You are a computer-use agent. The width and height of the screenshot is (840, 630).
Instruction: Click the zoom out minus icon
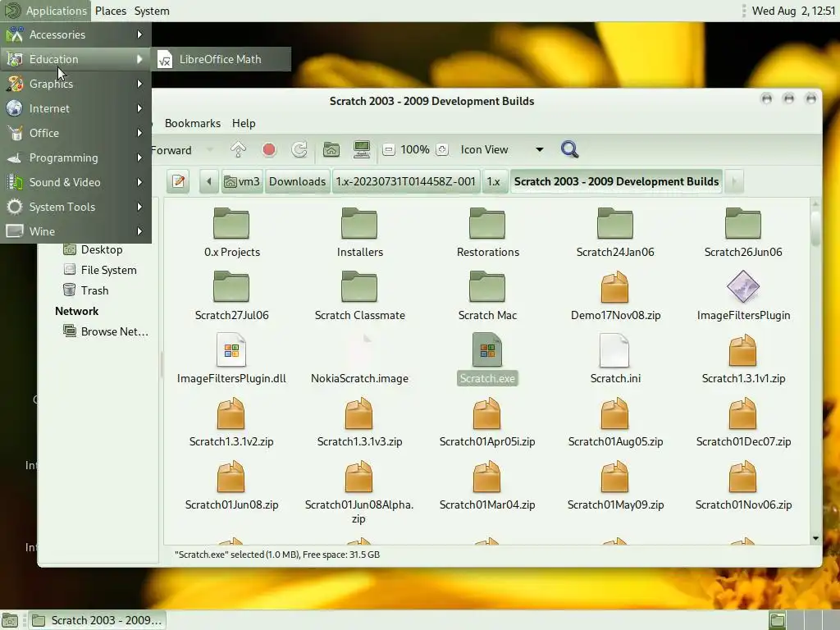point(389,149)
